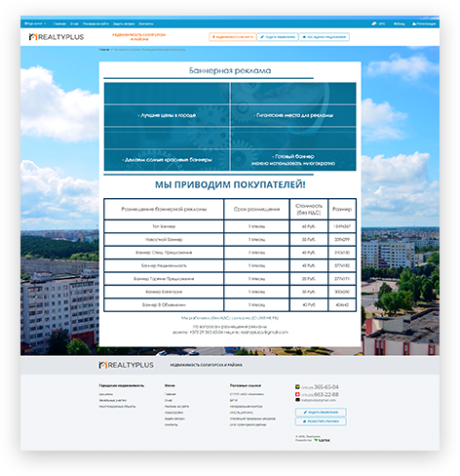Click the Срок размещения column header
This screenshot has height=476, width=460.
tap(256, 209)
